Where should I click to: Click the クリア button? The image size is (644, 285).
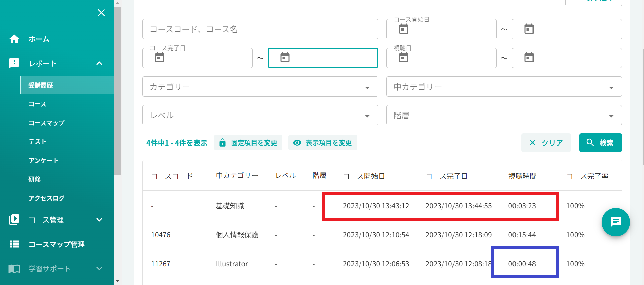546,142
